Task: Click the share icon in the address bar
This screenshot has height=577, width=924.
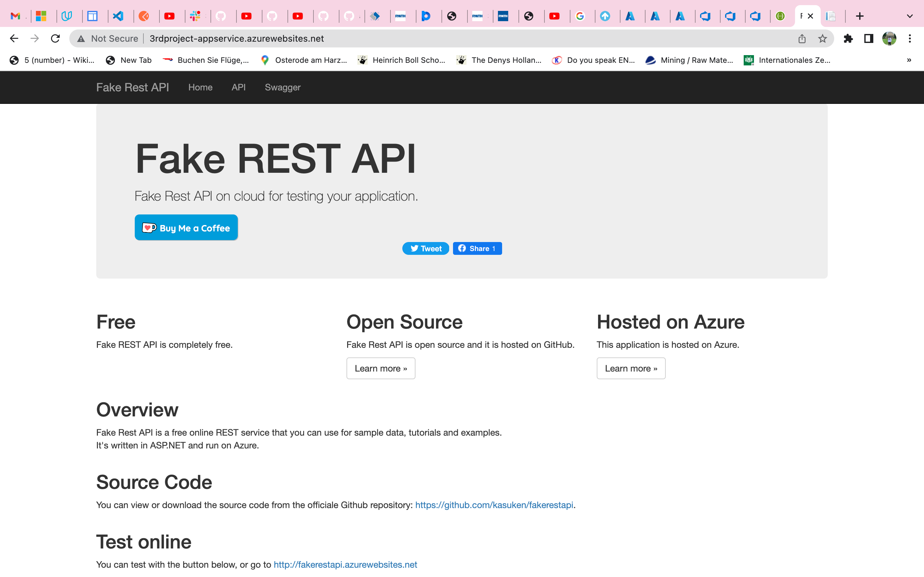Action: [801, 38]
